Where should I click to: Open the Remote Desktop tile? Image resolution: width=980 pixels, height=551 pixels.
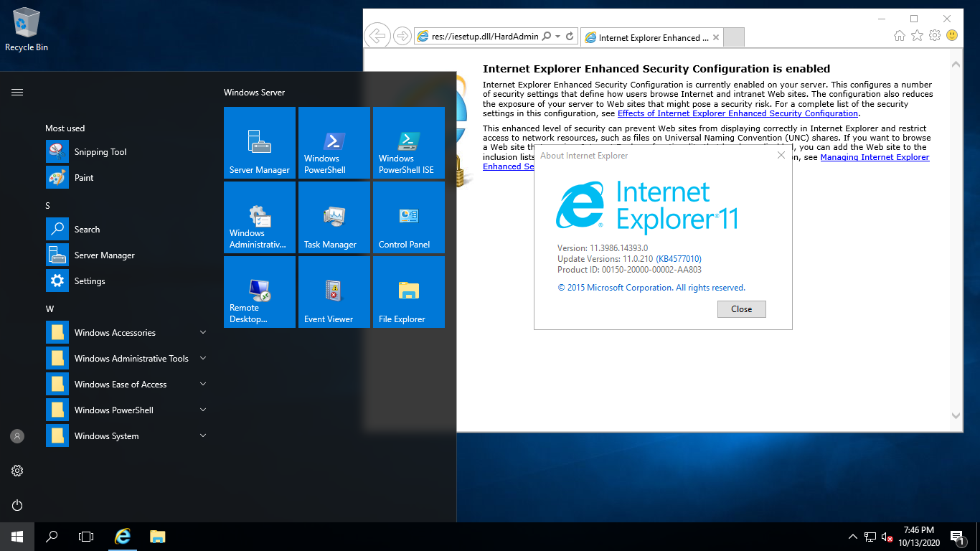point(260,292)
